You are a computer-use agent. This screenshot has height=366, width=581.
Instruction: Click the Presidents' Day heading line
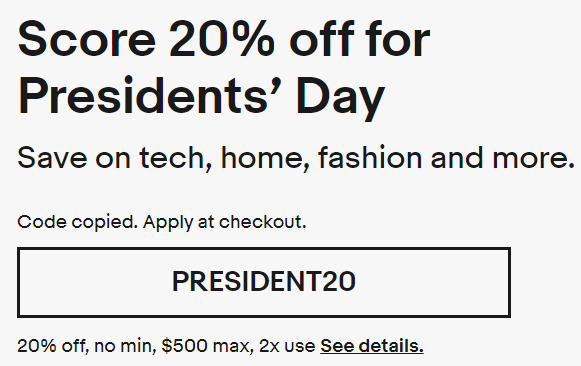201,96
